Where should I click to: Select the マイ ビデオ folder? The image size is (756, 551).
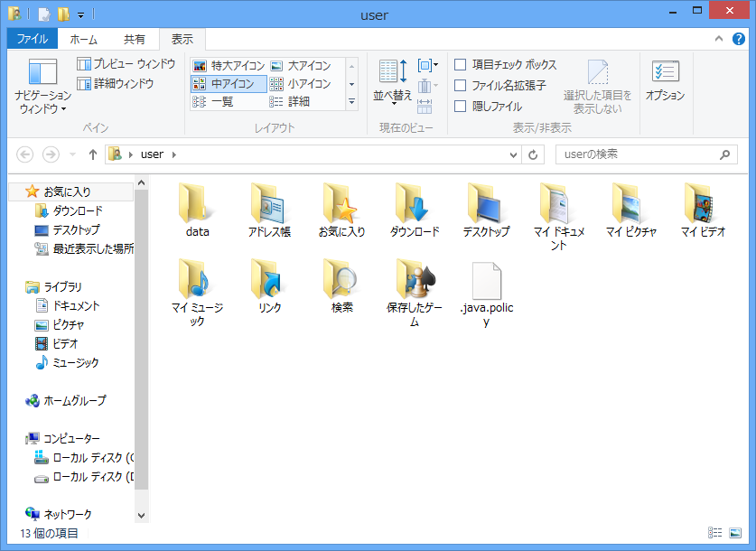click(704, 210)
